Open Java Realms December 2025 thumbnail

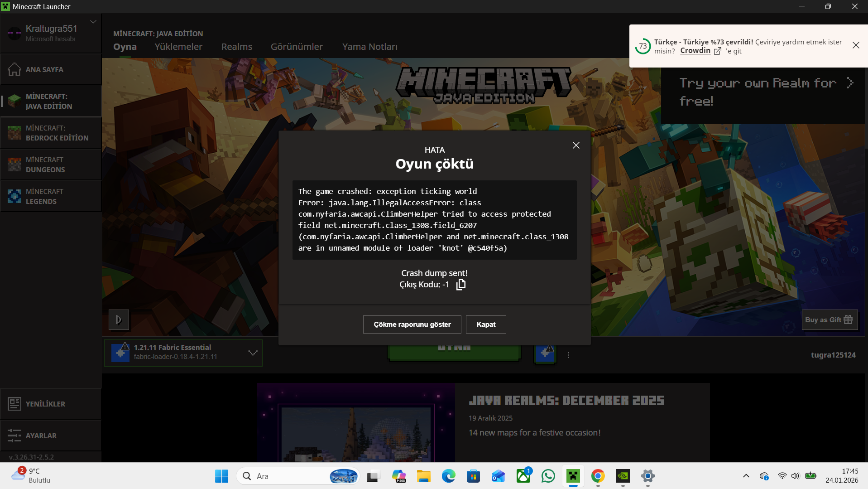pos(356,423)
